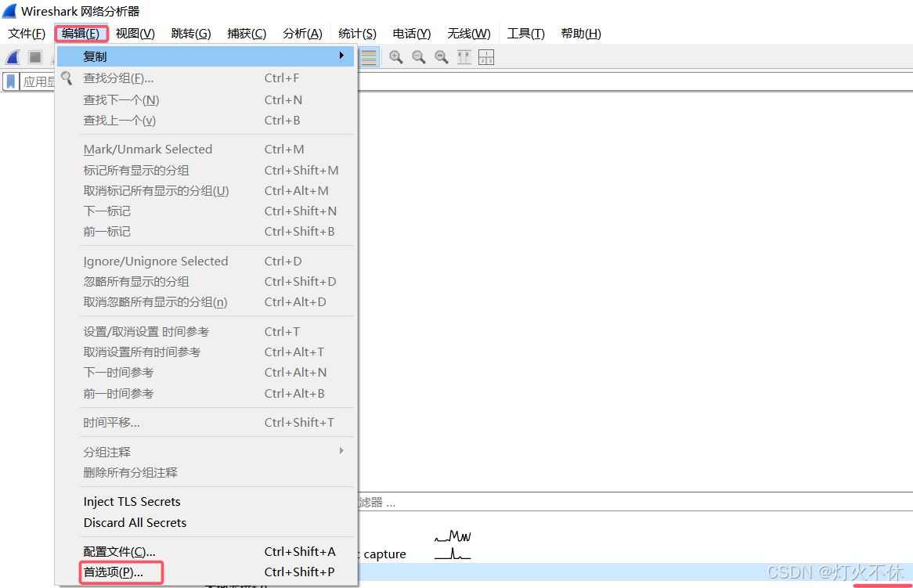Select 设置/取消设置 时间参考
Screen dimensions: 913x588
point(205,332)
